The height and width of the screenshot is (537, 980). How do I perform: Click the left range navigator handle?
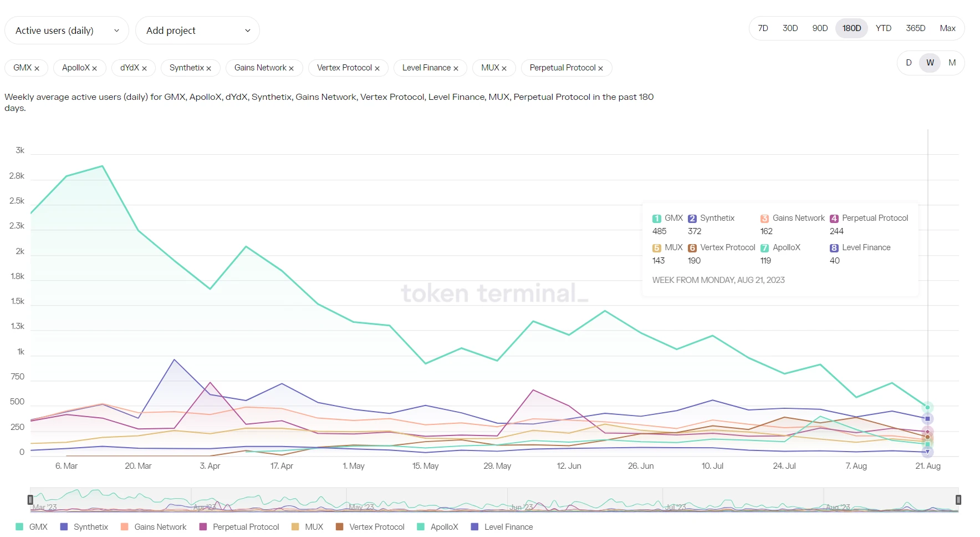(30, 500)
